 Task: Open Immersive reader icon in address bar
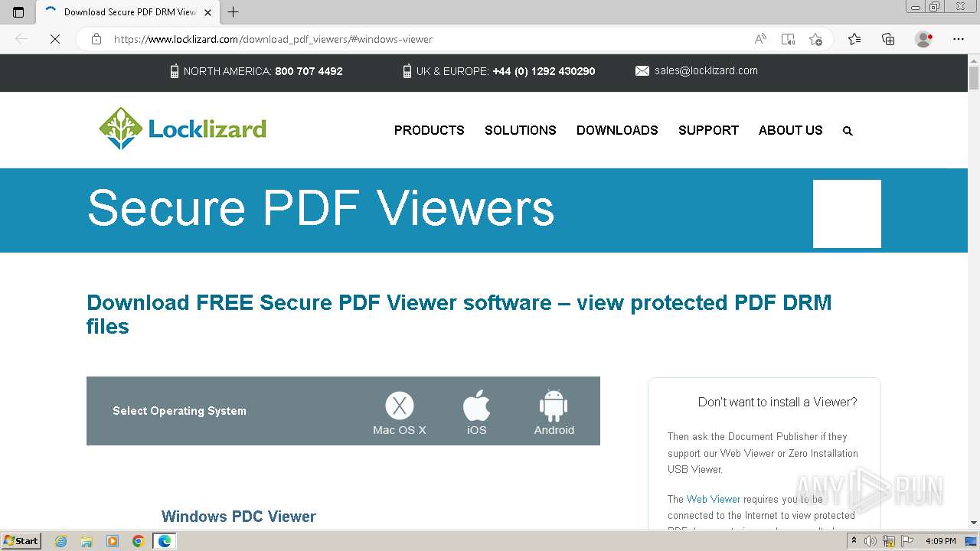point(788,39)
